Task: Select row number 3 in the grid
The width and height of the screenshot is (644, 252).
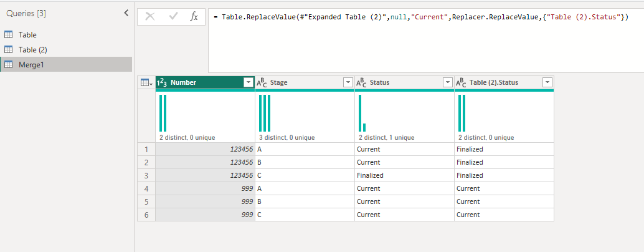Action: pyautogui.click(x=146, y=175)
